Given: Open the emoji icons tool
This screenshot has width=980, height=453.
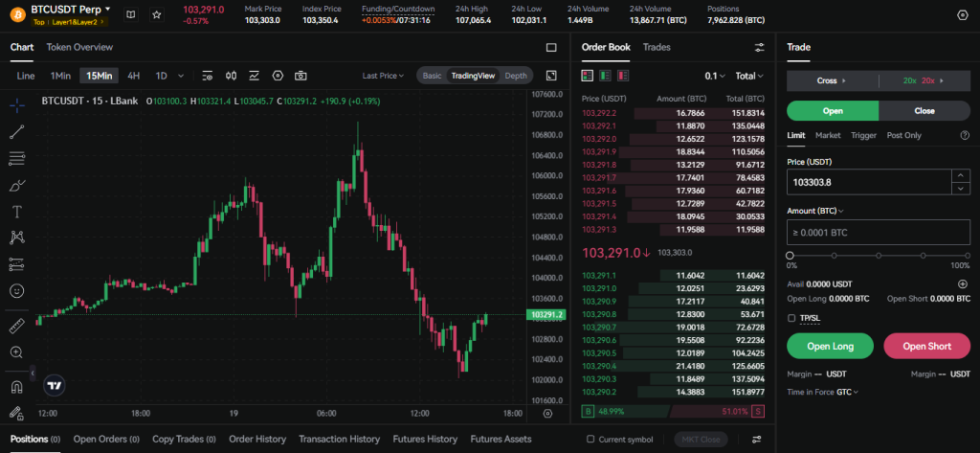Looking at the screenshot, I should tap(17, 291).
